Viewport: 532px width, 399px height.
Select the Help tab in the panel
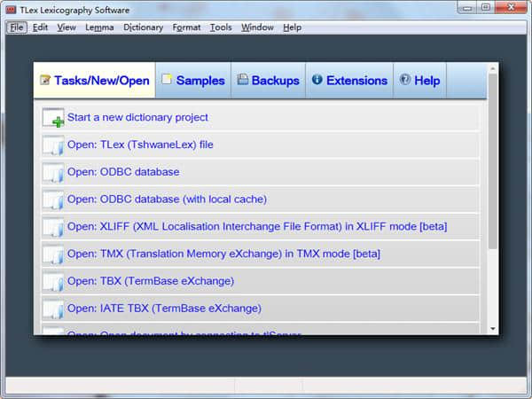[419, 81]
